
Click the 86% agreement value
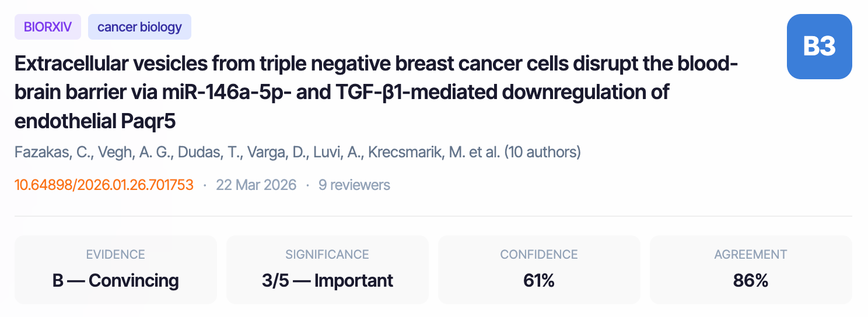coord(751,280)
